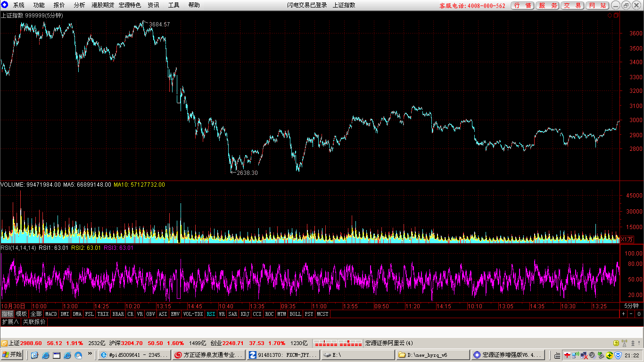Click the app logo icon in menu bar
Screen dimensions: 644x362
[5, 5]
